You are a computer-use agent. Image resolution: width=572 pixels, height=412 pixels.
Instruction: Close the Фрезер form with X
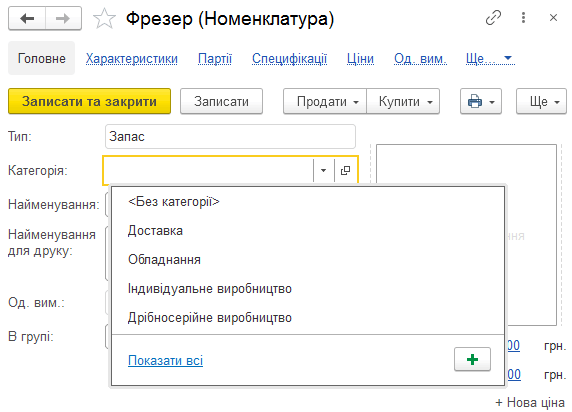point(553,18)
